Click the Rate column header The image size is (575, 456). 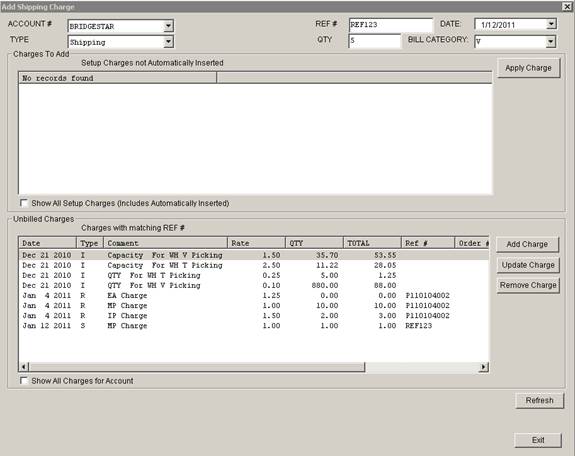tap(256, 243)
